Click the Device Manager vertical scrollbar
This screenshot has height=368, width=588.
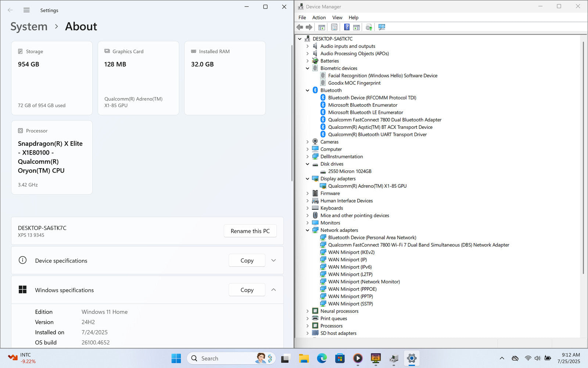click(583, 158)
